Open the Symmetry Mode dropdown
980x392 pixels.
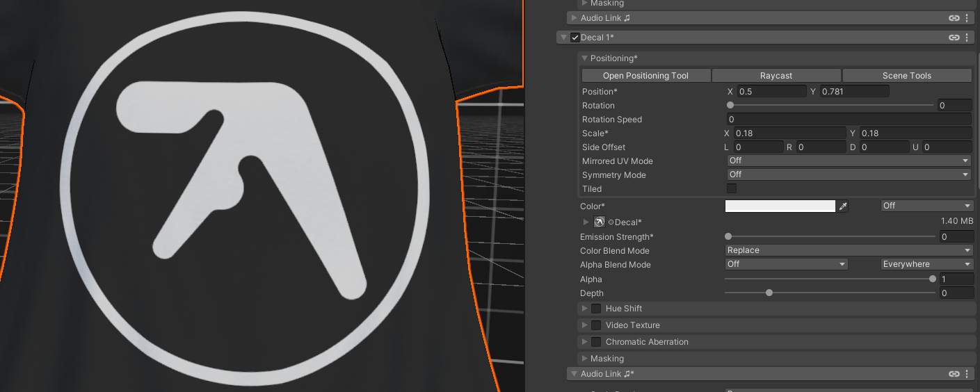tap(849, 174)
